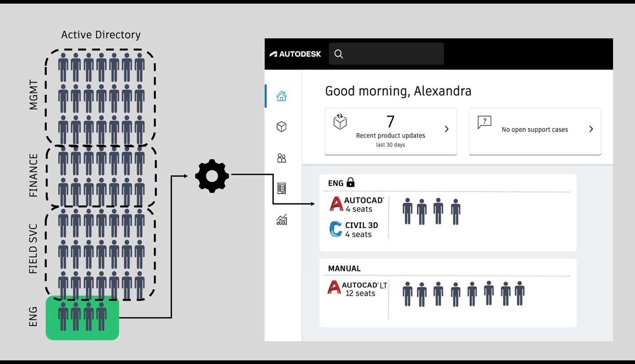Click the AUTOCAD product icon in ENG team

click(x=335, y=204)
